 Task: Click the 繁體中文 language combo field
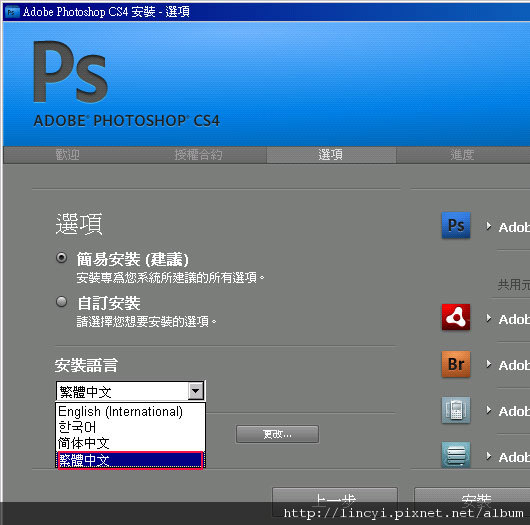coord(130,391)
